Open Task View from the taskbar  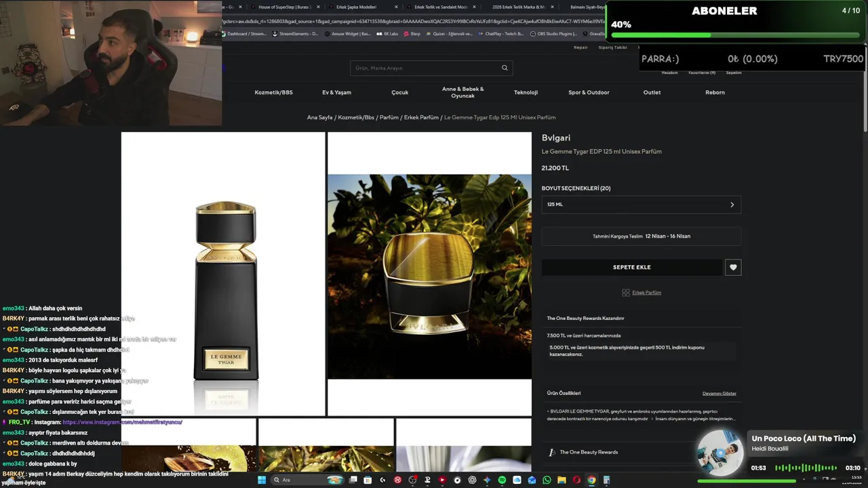[353, 480]
